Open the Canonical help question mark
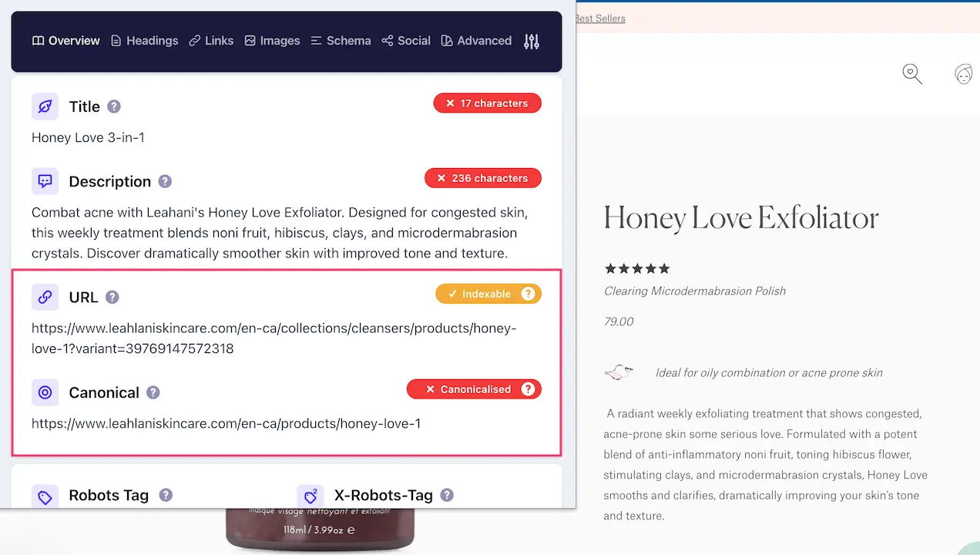Screen dimensions: 980x555 click(x=153, y=392)
